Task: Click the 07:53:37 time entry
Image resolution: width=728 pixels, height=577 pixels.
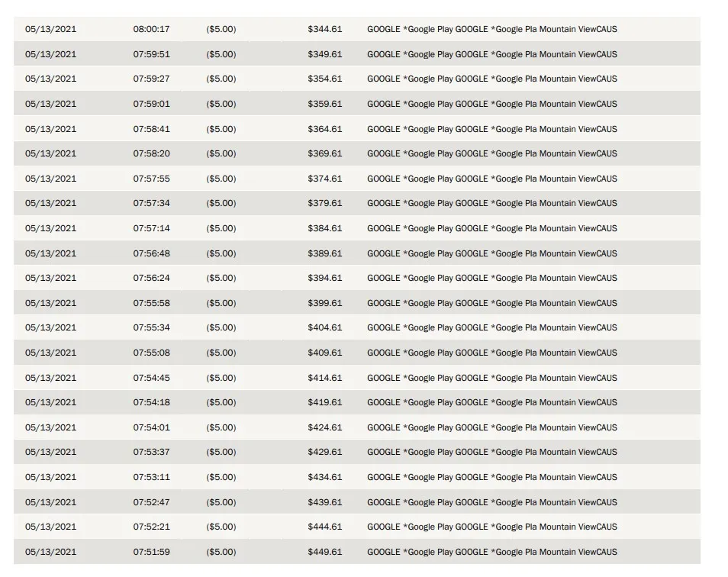Action: click(x=151, y=452)
